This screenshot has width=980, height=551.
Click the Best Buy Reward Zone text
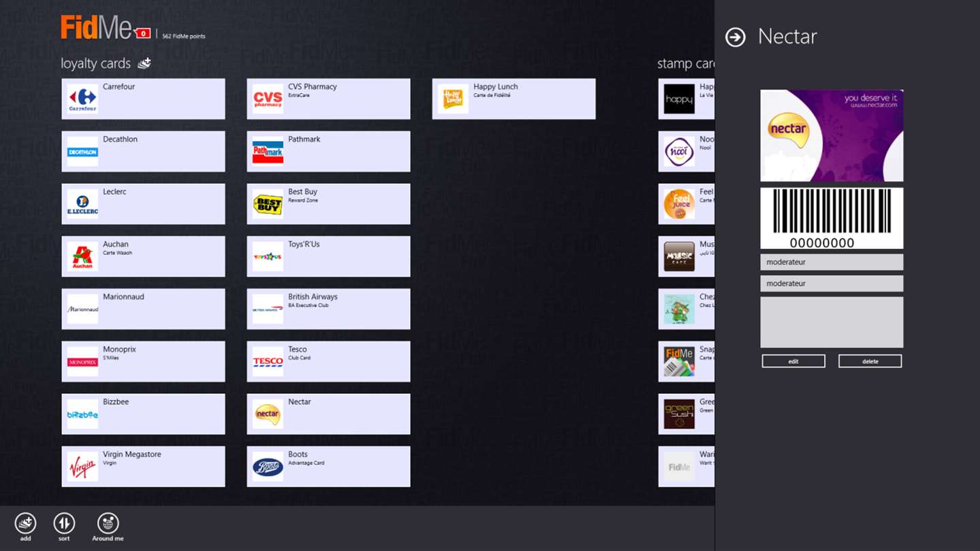303,195
